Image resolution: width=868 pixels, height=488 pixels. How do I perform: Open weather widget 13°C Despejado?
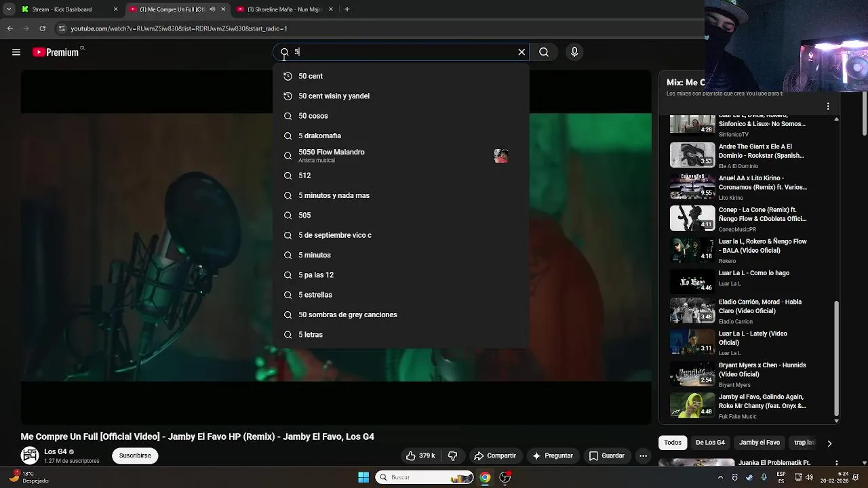[x=28, y=477]
